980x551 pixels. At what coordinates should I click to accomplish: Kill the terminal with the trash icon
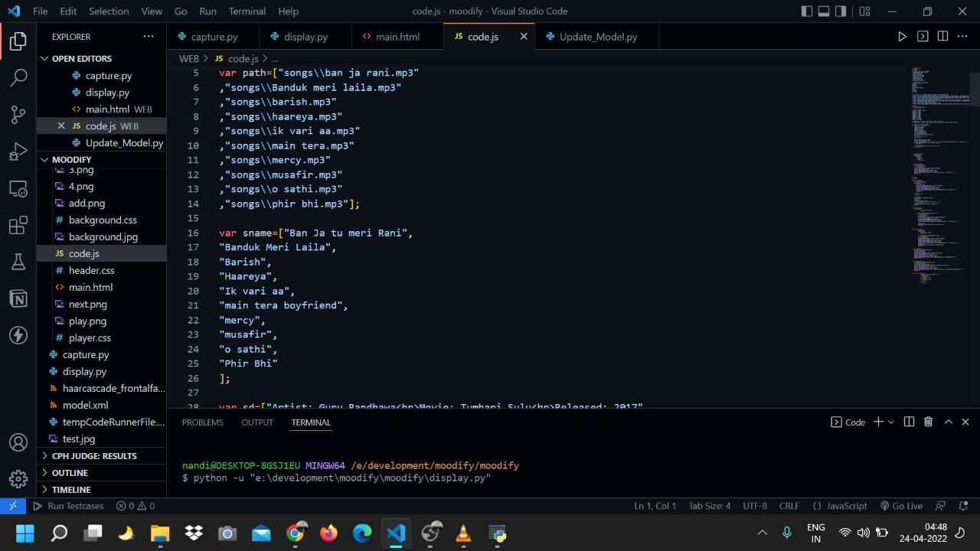pos(928,422)
